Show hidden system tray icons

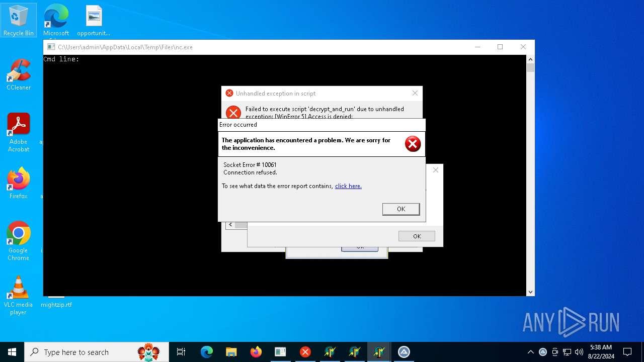[530, 352]
